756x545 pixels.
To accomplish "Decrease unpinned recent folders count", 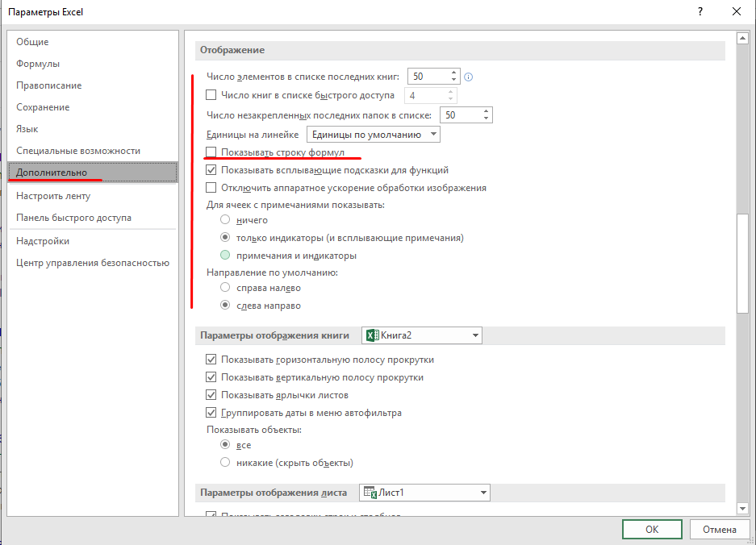I will tap(486, 118).
